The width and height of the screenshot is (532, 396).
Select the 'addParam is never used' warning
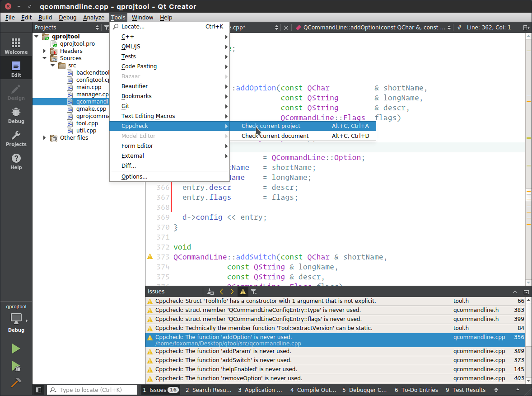point(271,351)
